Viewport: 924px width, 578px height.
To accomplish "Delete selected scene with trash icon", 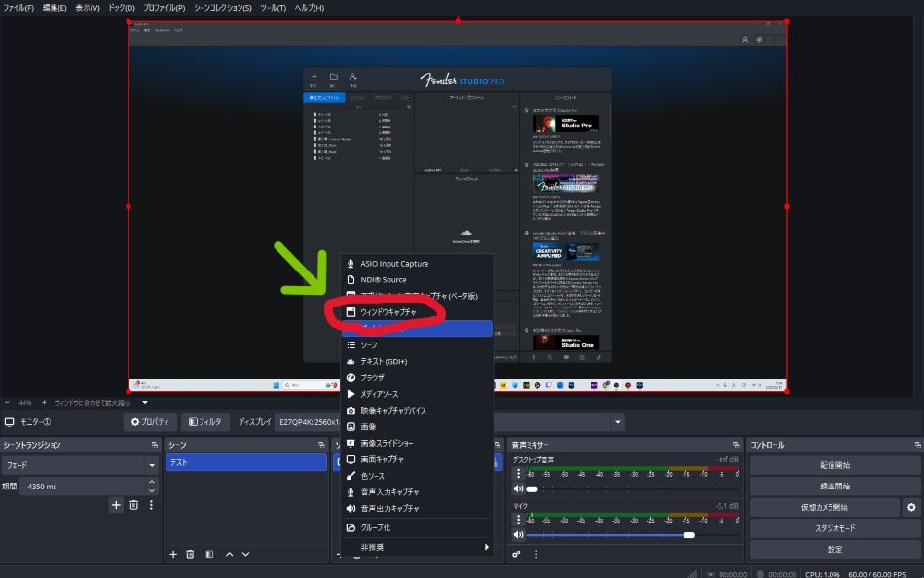I will 191,554.
